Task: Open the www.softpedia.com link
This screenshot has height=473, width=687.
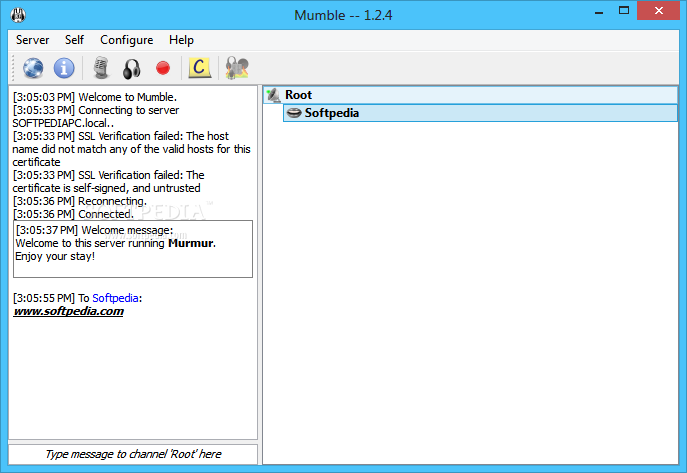Action: click(68, 311)
